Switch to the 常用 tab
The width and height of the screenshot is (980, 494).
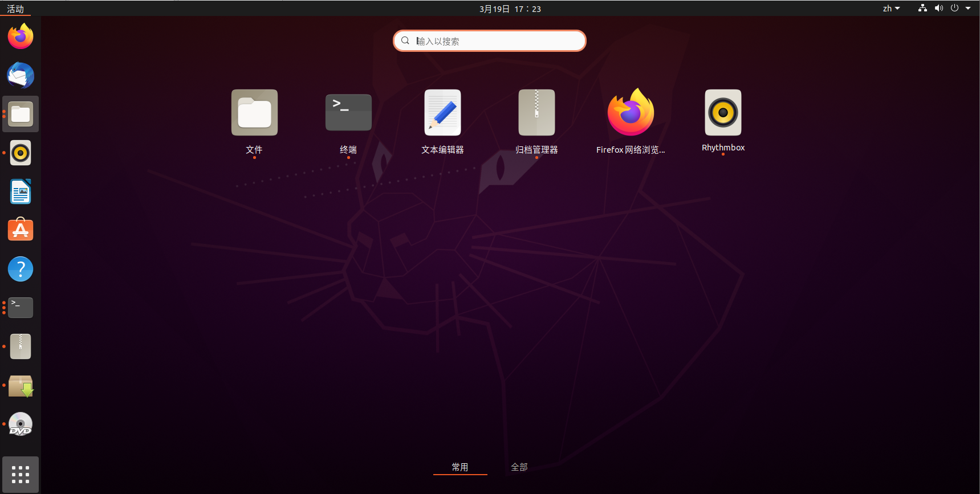tap(460, 467)
